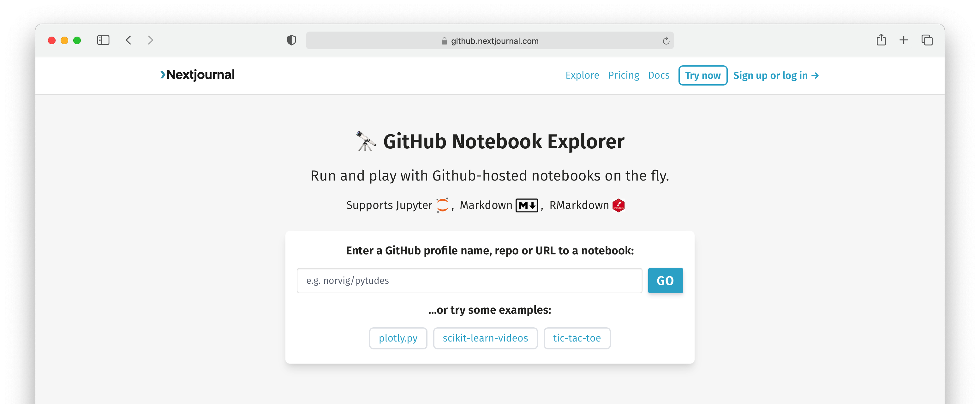This screenshot has width=980, height=404.
Task: Click the telescope emoji in heading
Action: pyautogui.click(x=366, y=141)
